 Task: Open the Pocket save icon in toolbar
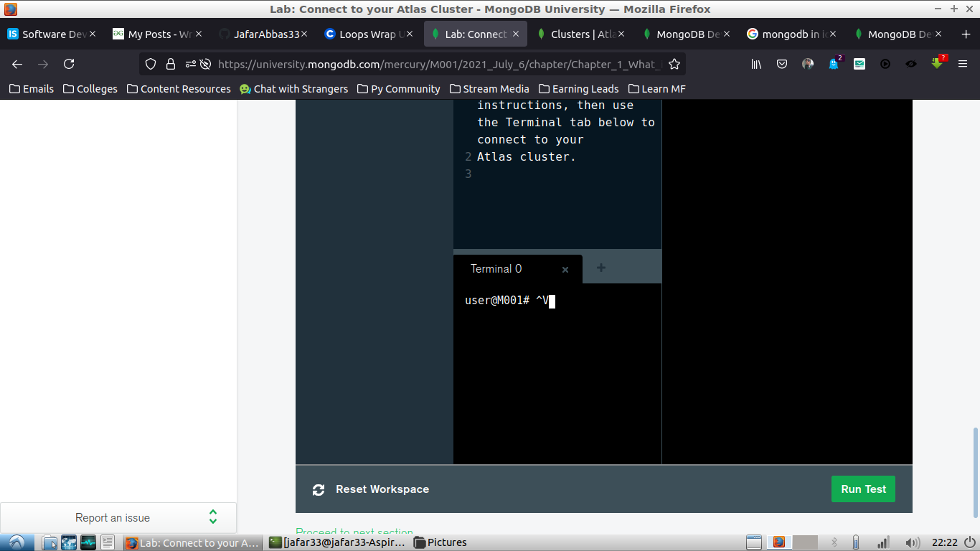click(782, 64)
